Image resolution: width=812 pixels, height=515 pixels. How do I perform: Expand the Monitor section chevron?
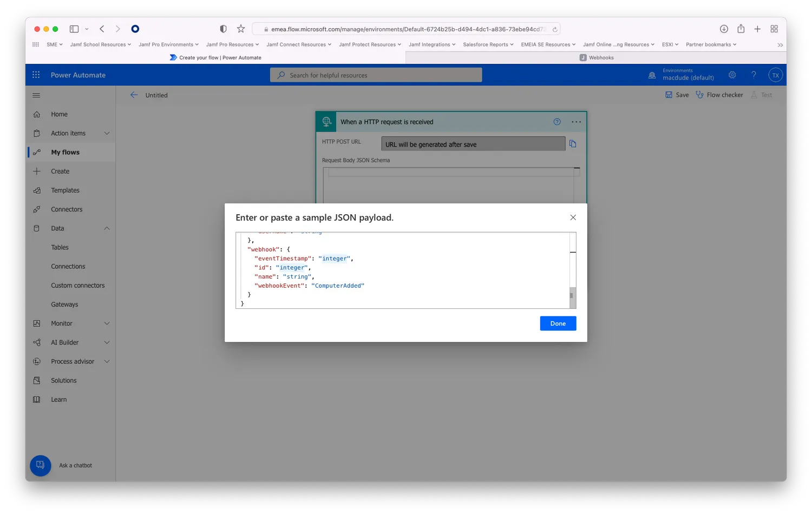107,323
